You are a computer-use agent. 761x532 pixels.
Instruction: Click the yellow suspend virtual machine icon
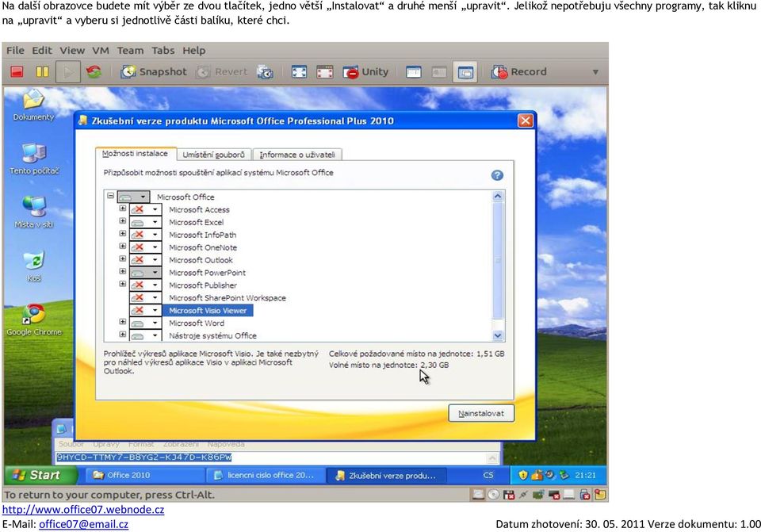click(42, 72)
